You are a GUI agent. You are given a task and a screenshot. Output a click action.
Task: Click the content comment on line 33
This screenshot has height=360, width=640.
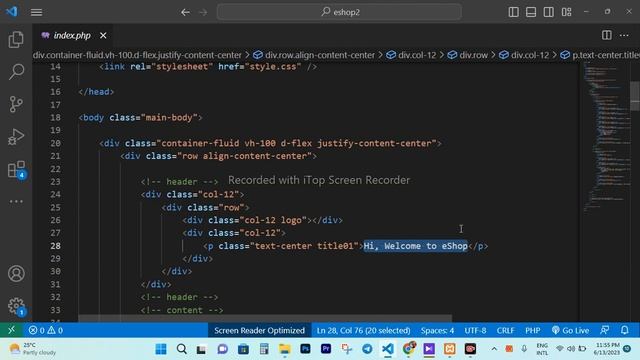click(x=182, y=310)
